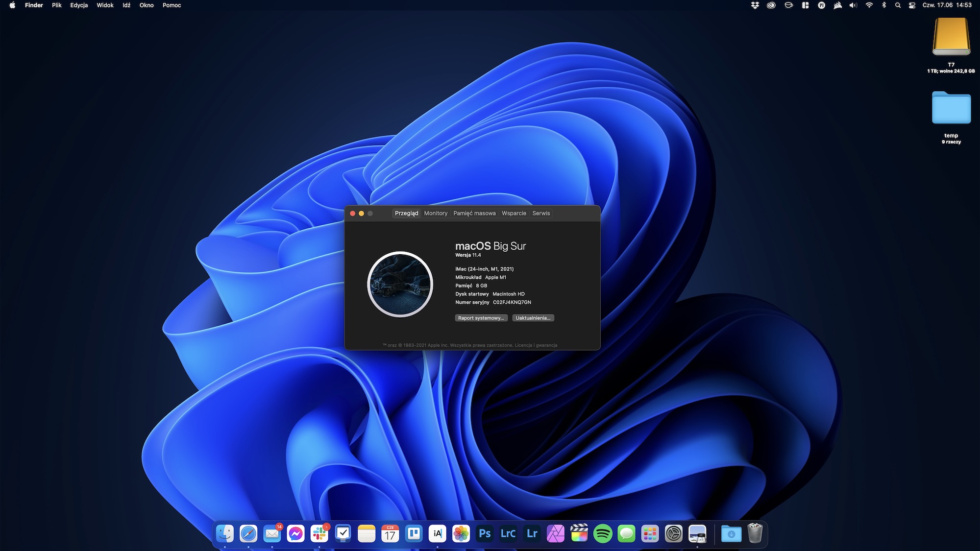Open the Widok menu

pos(105,5)
